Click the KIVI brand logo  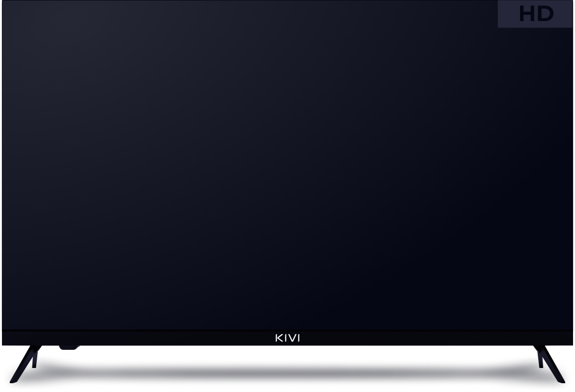[287, 338]
